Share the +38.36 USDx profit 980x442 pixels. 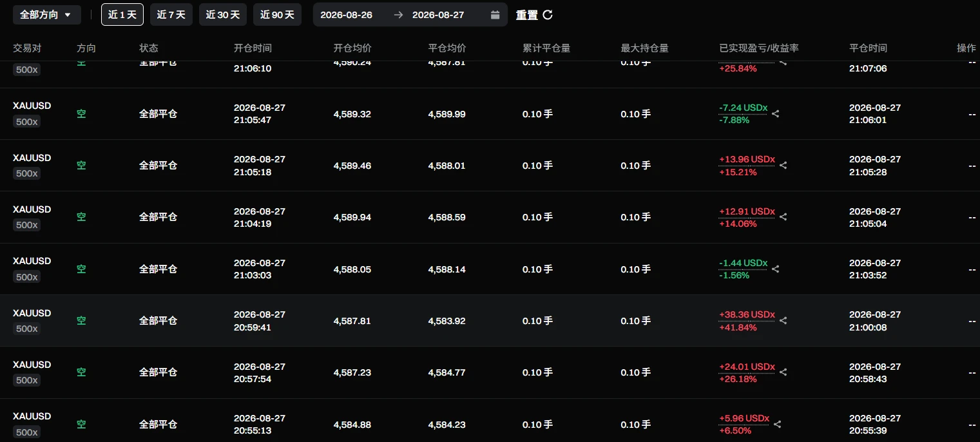pyautogui.click(x=783, y=321)
